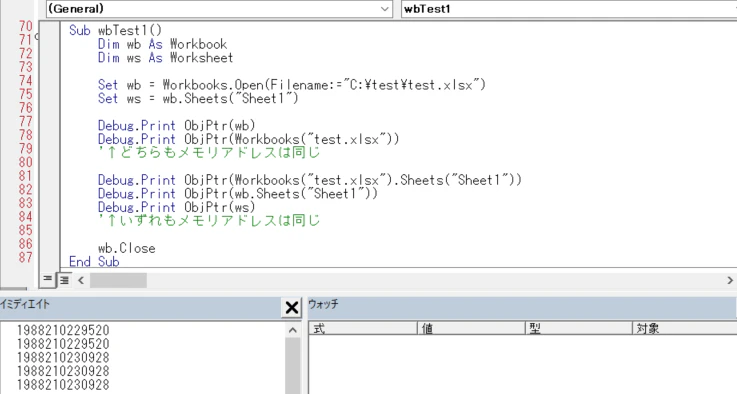
Task: Click line number 87 in margin
Action: tap(26, 258)
